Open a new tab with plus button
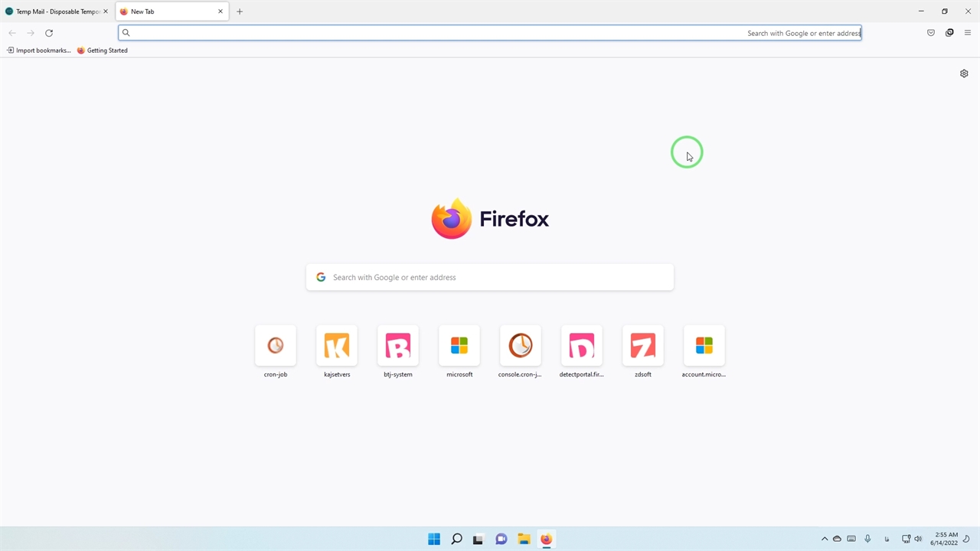Screen dimensions: 980x551 click(240, 11)
